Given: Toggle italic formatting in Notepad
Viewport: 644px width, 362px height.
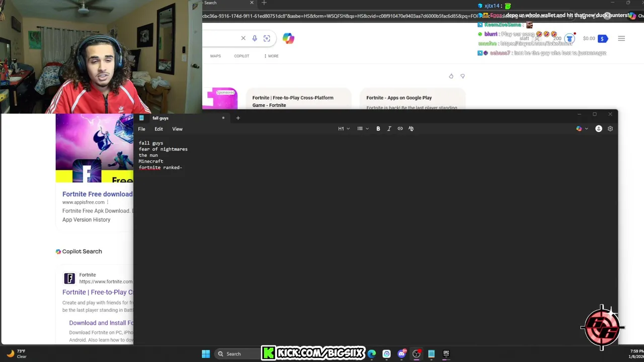Looking at the screenshot, I should 389,129.
